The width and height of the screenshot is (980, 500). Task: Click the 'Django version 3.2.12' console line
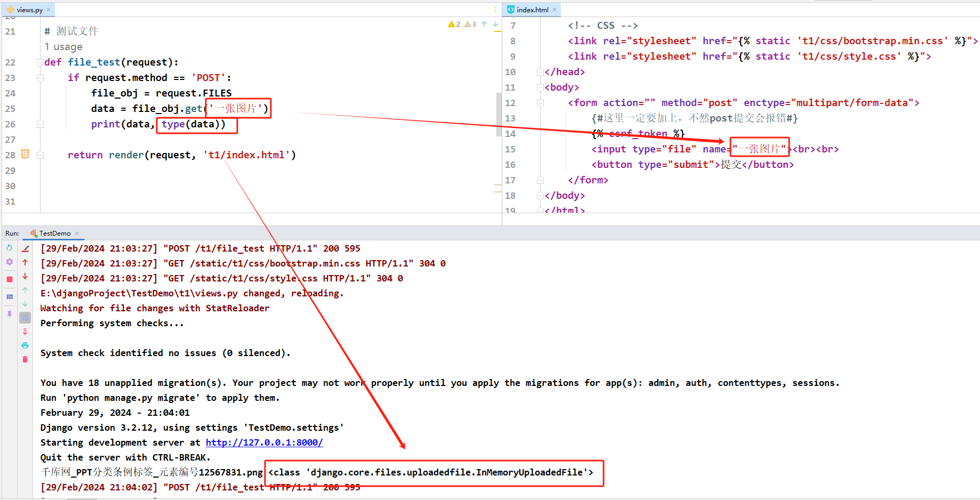click(x=192, y=428)
